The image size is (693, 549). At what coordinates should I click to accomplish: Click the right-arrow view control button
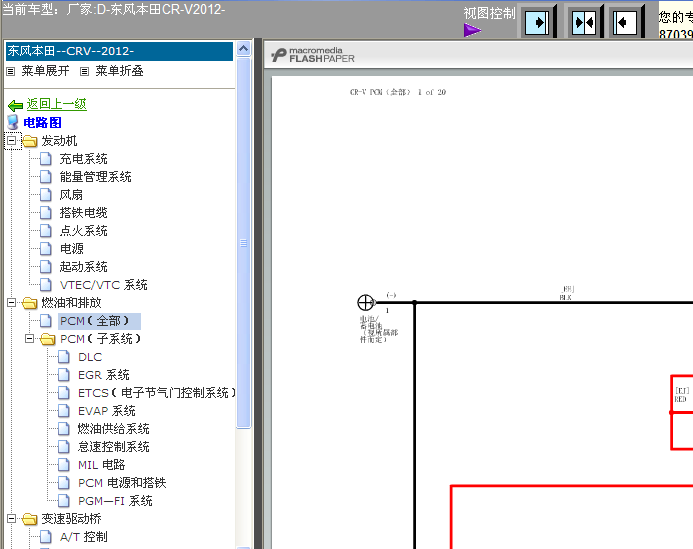click(537, 22)
